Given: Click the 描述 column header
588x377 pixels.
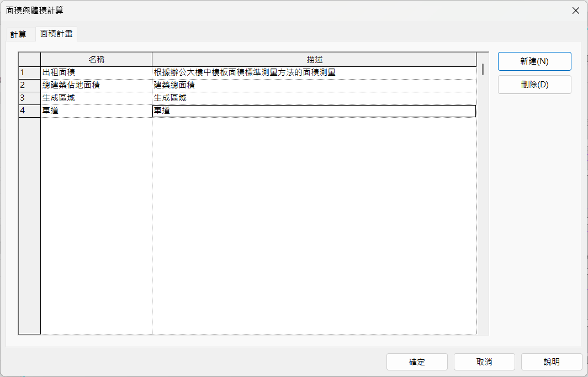Looking at the screenshot, I should tap(314, 59).
